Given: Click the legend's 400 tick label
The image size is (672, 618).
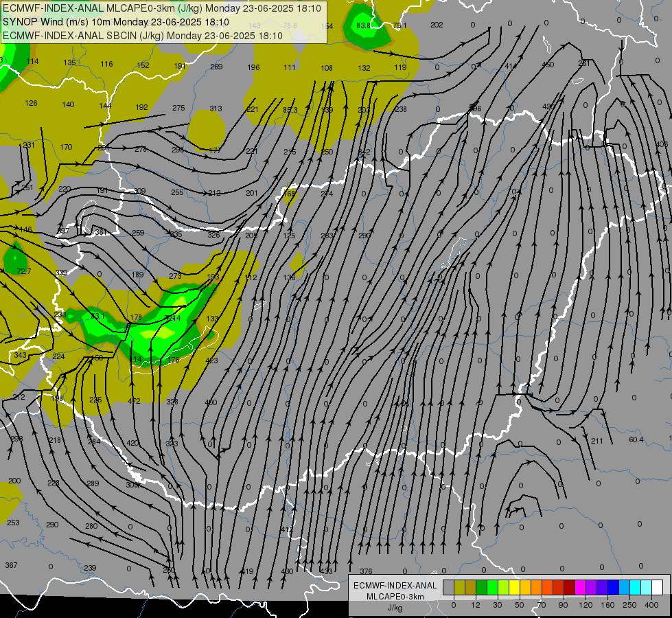Looking at the screenshot, I should (651, 605).
